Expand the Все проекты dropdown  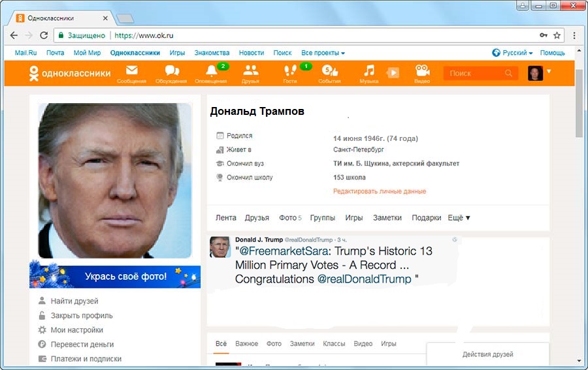[323, 53]
